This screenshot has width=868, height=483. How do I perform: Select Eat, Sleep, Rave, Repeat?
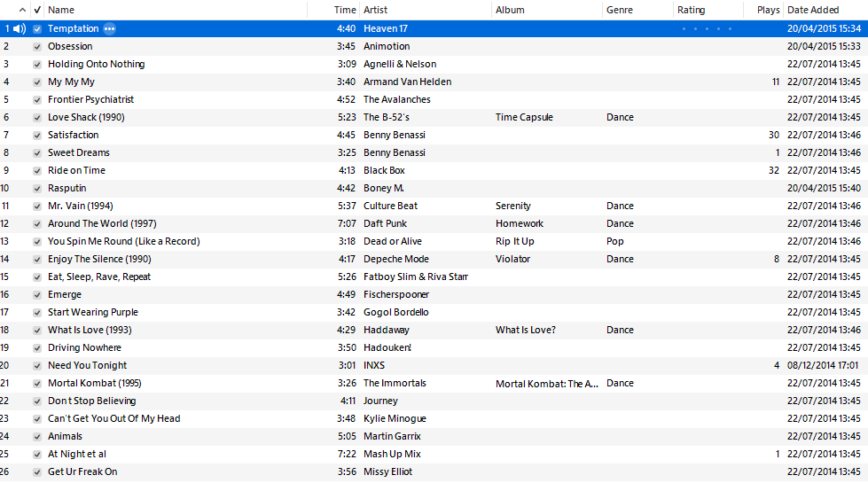99,277
